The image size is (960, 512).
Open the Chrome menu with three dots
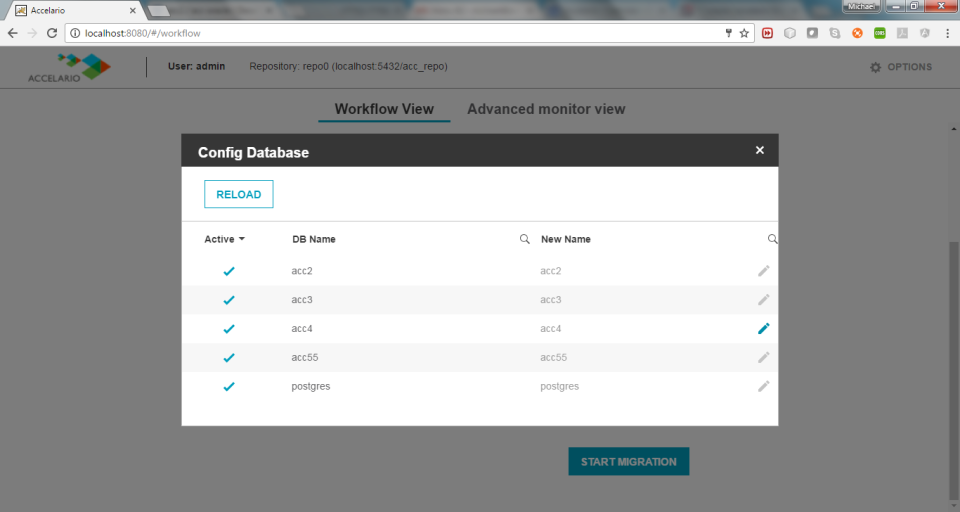pyautogui.click(x=947, y=33)
